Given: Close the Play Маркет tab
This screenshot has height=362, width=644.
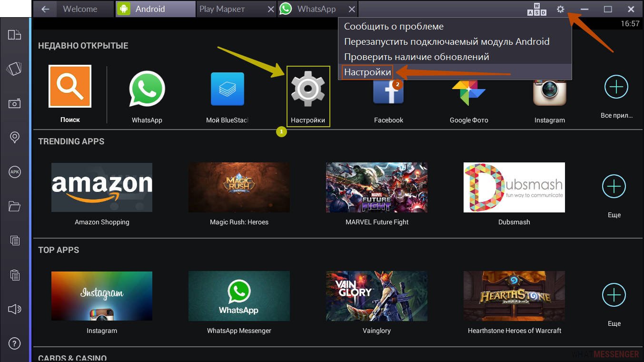Looking at the screenshot, I should click(x=270, y=9).
